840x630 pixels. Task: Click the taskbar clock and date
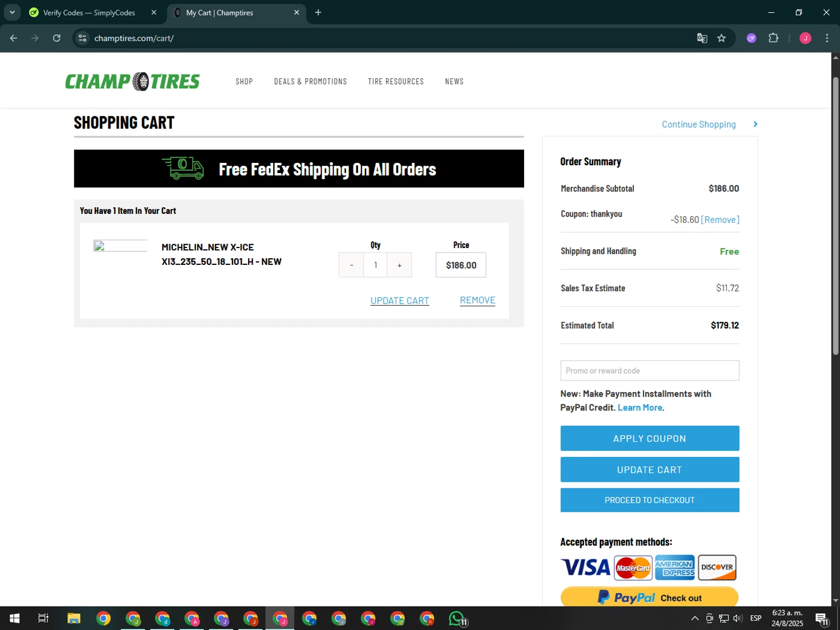[787, 618]
